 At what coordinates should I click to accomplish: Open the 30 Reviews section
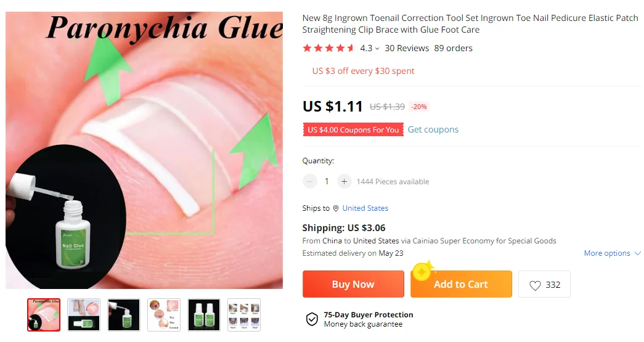(407, 48)
